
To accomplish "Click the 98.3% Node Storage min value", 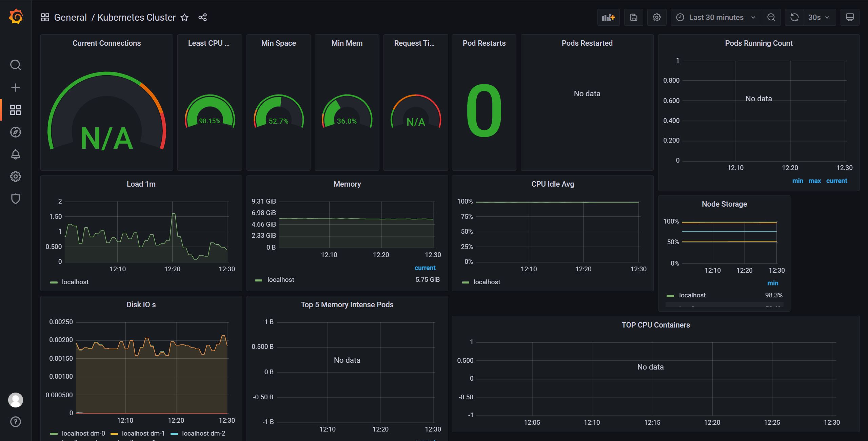I will tap(774, 295).
